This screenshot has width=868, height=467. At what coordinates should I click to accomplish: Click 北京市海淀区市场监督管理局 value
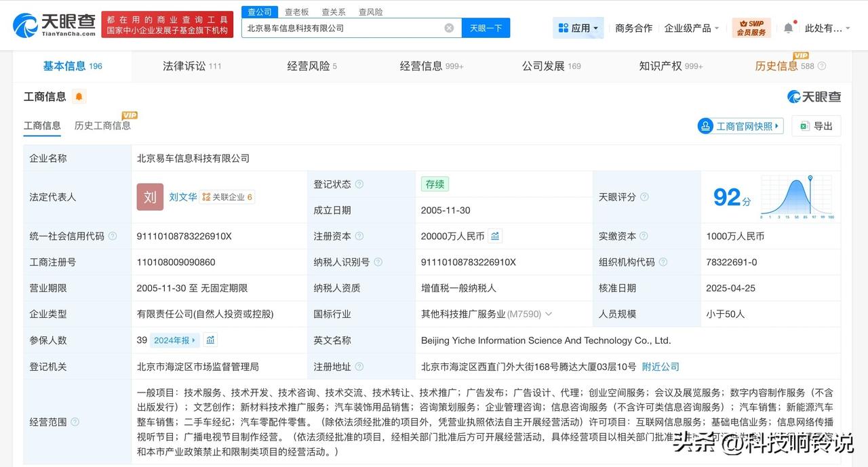[x=197, y=367]
